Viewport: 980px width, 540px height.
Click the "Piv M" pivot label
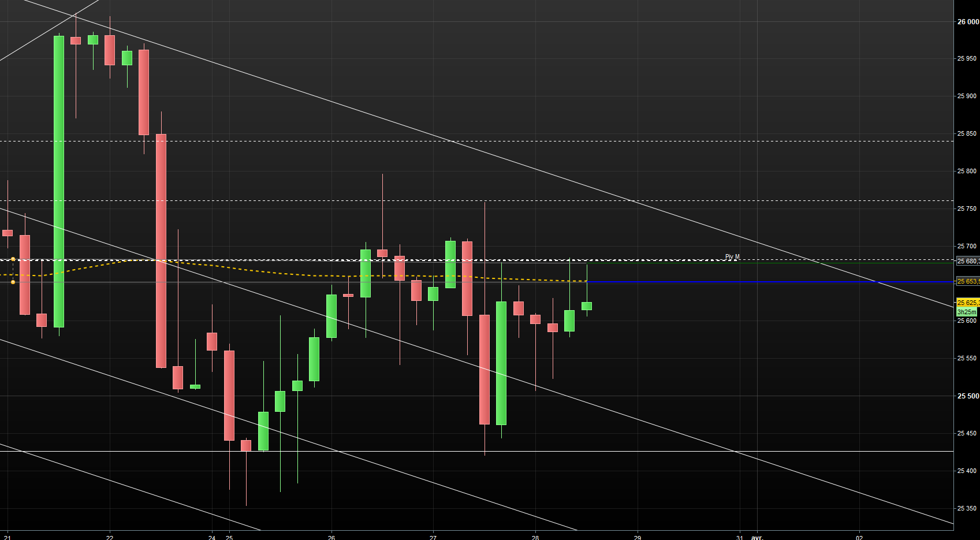click(732, 257)
